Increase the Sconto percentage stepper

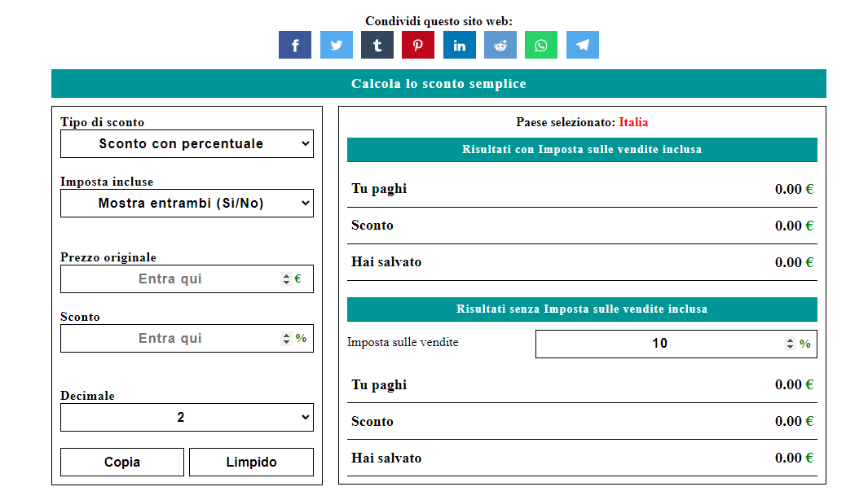coord(285,335)
